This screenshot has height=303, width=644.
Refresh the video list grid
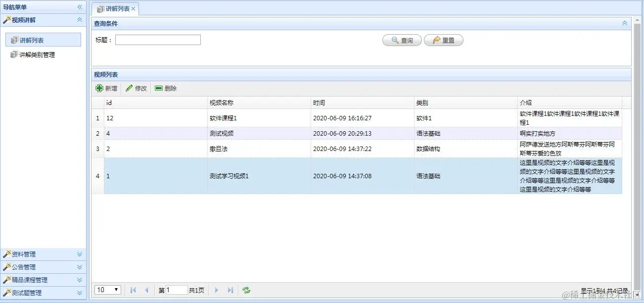click(x=246, y=290)
